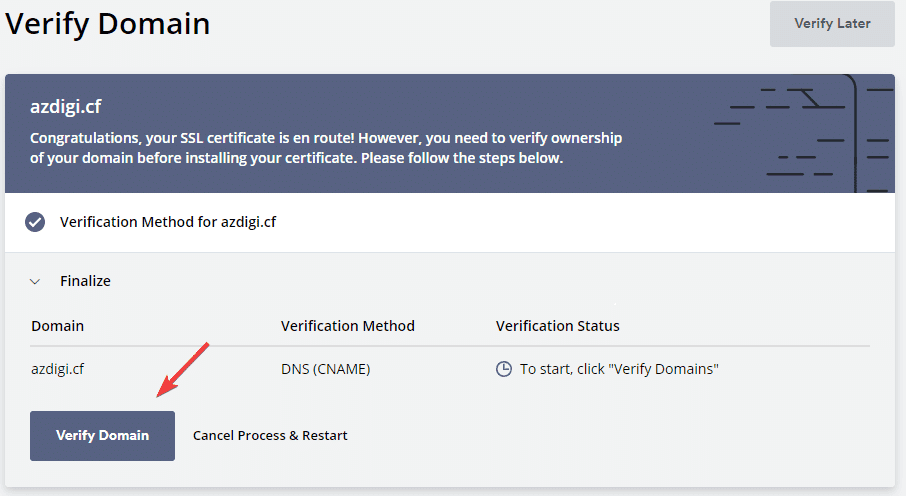Click the Verify Domain button

(x=102, y=436)
